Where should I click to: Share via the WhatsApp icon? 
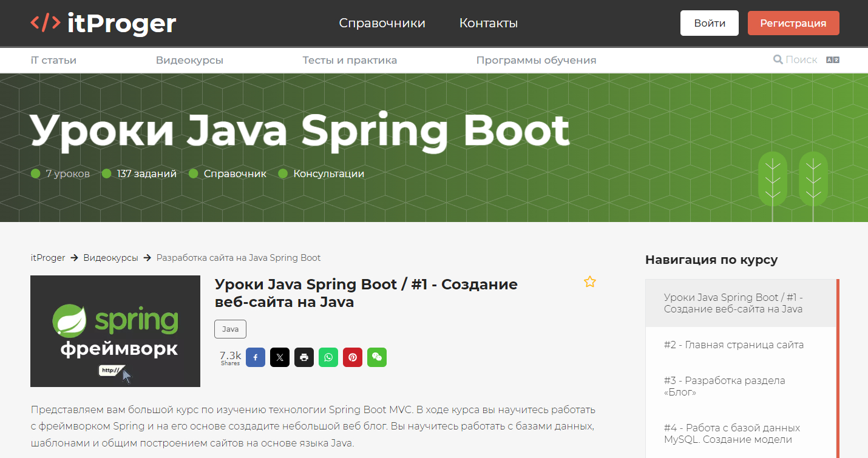click(x=328, y=357)
